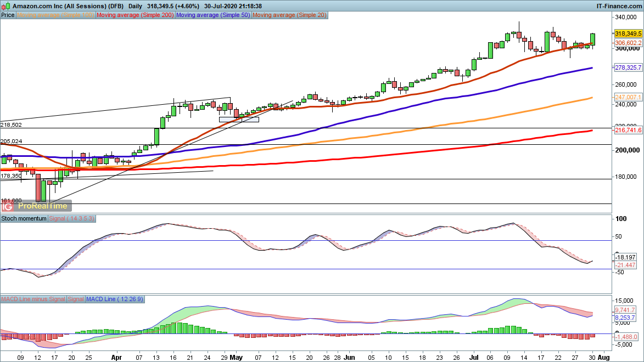Click the 306,602.2 moving average tag
This screenshot has height=362, width=644.
click(x=628, y=43)
